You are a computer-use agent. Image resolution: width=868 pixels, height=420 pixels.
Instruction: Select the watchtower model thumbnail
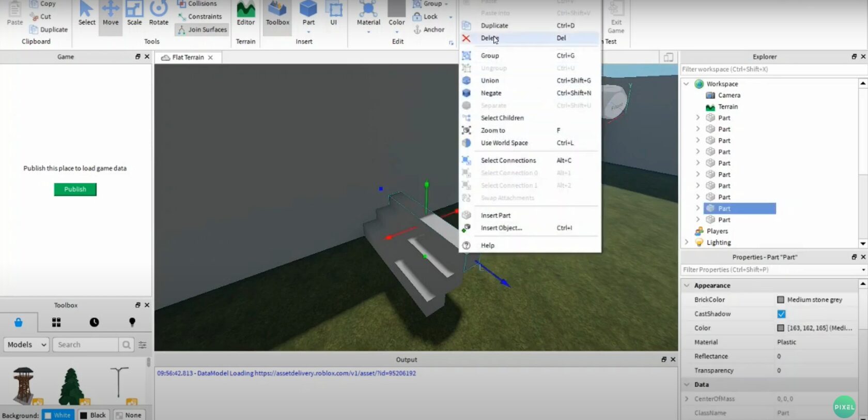pyautogui.click(x=23, y=386)
